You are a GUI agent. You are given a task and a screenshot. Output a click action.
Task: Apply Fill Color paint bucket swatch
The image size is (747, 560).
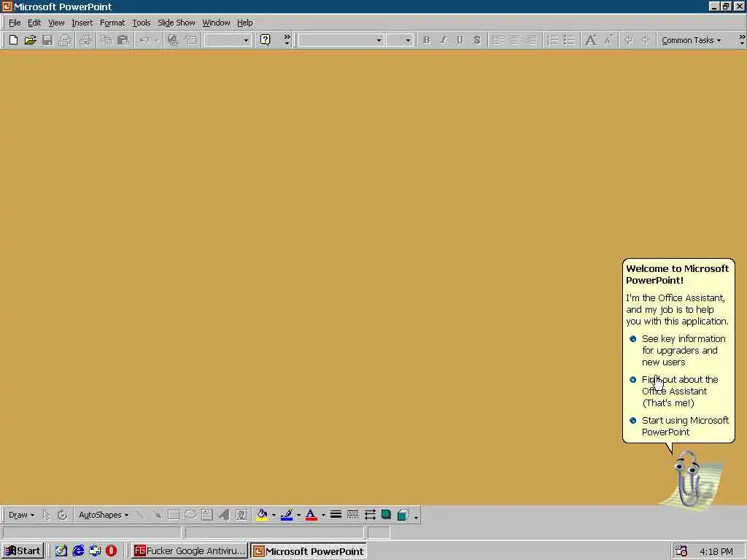click(x=262, y=515)
